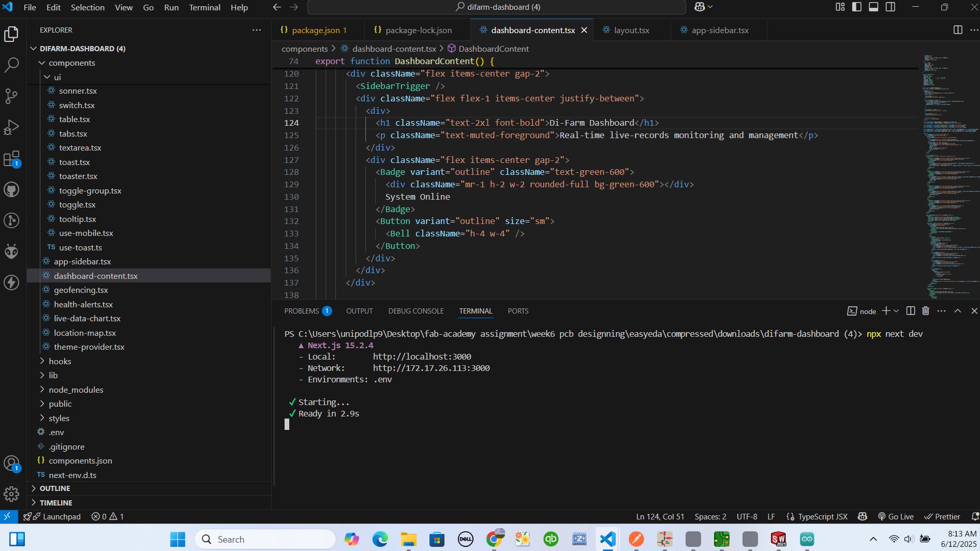Screen dimensions: 980x551
Task: Open the Copilot chat icon in title bar
Action: tap(700, 7)
